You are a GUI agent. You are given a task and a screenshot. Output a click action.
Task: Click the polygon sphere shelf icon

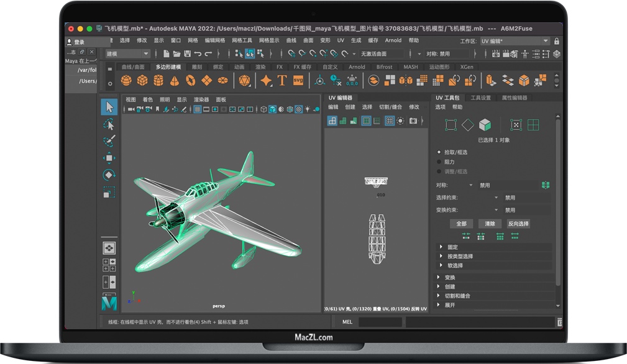[x=126, y=80]
